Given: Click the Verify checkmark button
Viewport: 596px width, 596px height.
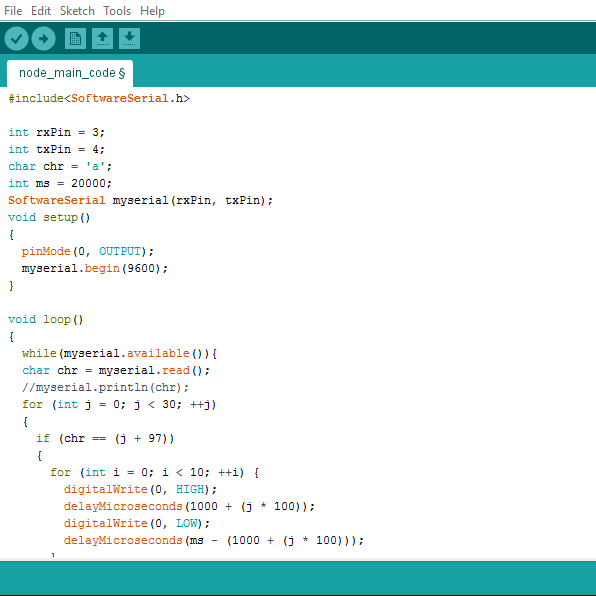Looking at the screenshot, I should pos(16,38).
